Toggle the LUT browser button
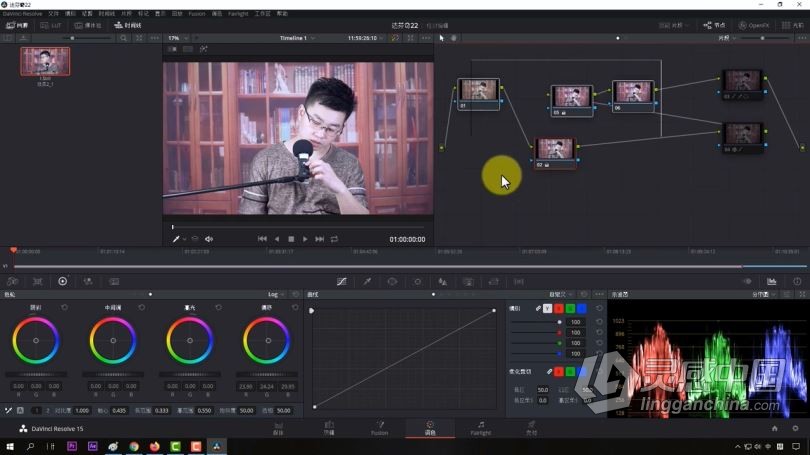Viewport: 810px width, 455px height. [x=51, y=25]
